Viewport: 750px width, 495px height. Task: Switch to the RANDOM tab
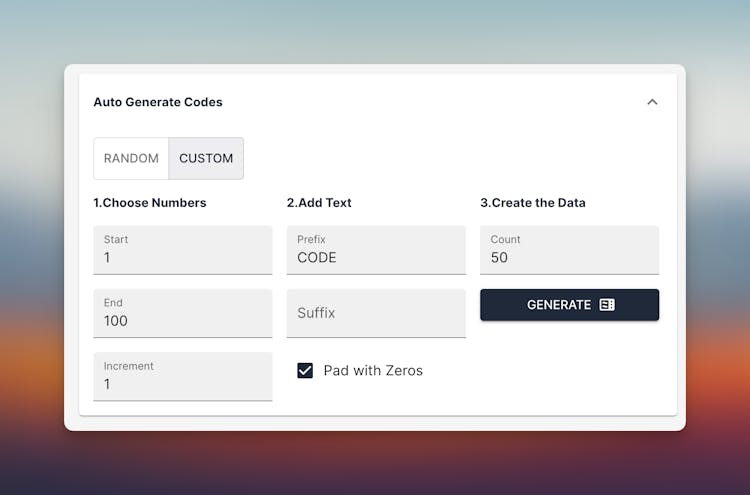coord(131,158)
